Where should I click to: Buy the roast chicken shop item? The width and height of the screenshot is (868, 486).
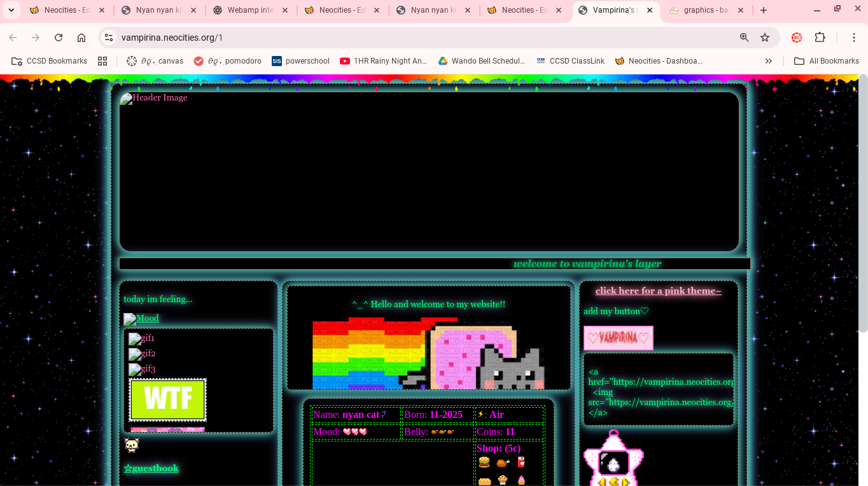(503, 462)
